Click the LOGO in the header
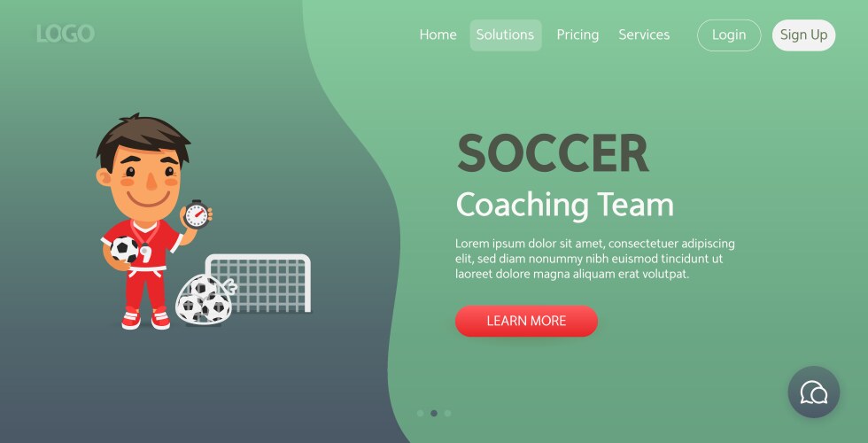 (66, 34)
